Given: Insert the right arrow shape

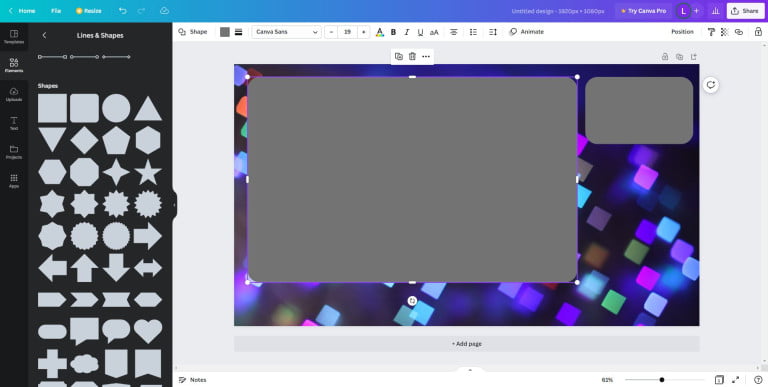Looking at the screenshot, I should 148,236.
